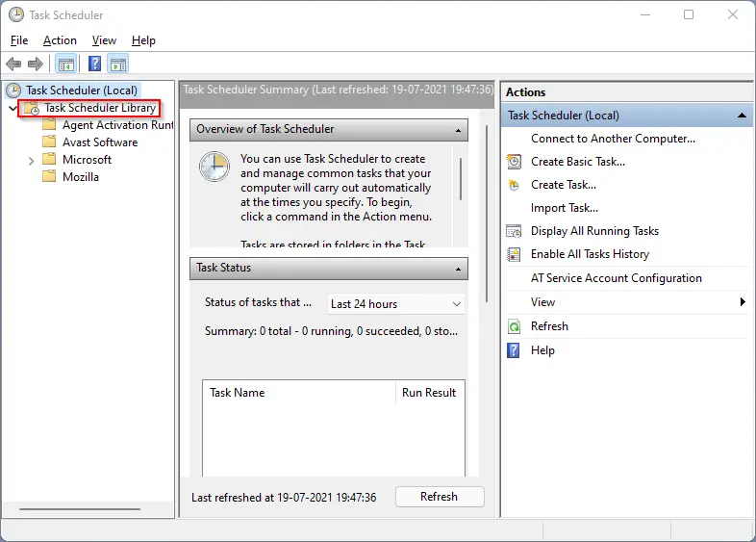Image resolution: width=756 pixels, height=542 pixels.
Task: Click Import Task... action
Action: [564, 208]
